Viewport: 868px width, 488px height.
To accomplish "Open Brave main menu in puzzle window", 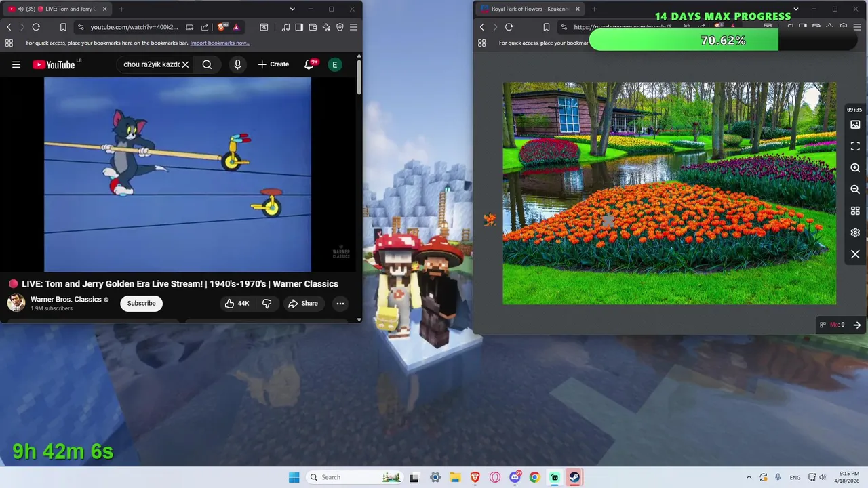I will (x=856, y=27).
